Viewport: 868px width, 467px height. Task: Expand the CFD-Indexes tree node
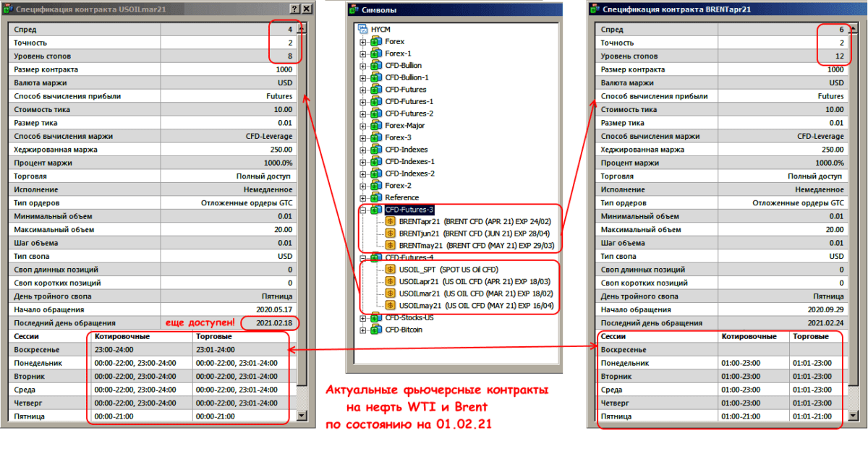363,150
